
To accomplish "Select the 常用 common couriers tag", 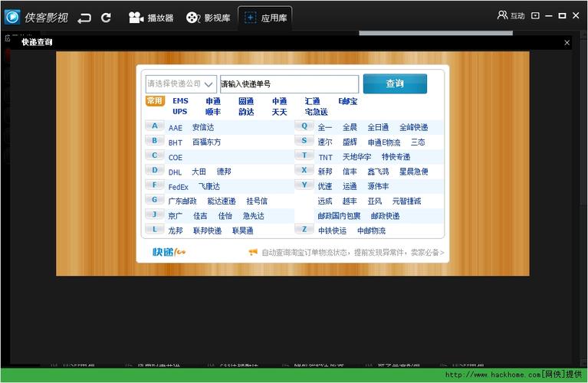I will tap(155, 101).
